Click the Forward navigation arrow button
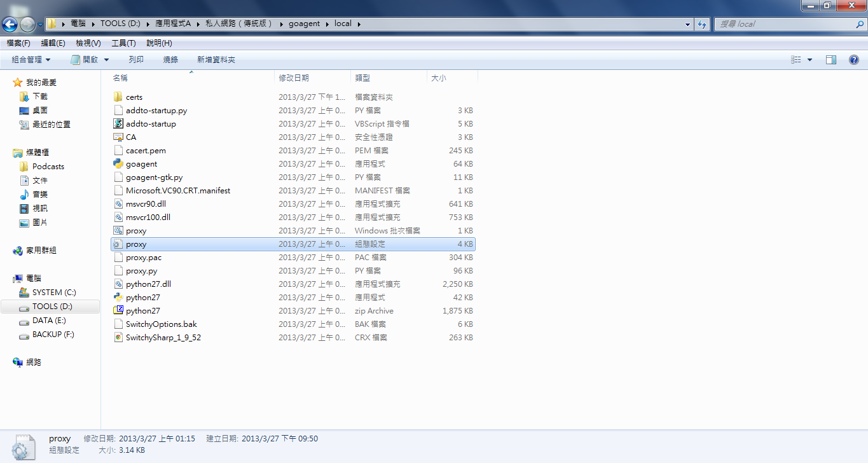Screen dimensions: 868x463 tap(27, 24)
